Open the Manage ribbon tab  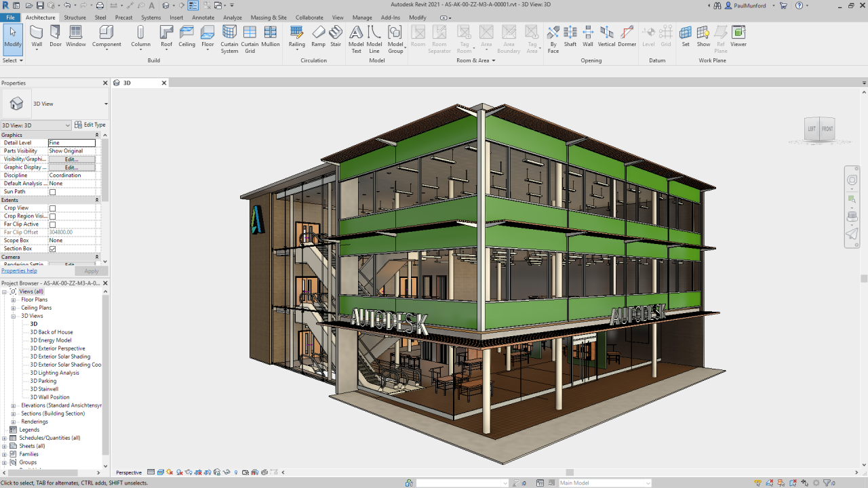coord(362,17)
